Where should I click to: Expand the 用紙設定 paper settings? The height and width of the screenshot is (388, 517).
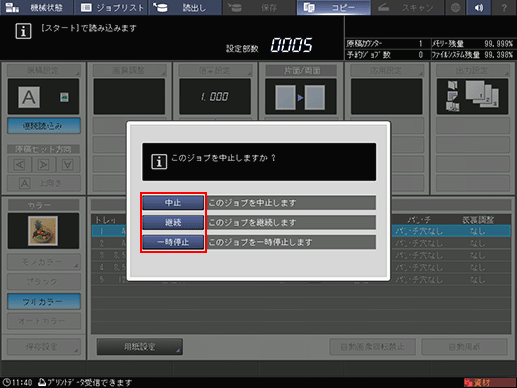140,347
